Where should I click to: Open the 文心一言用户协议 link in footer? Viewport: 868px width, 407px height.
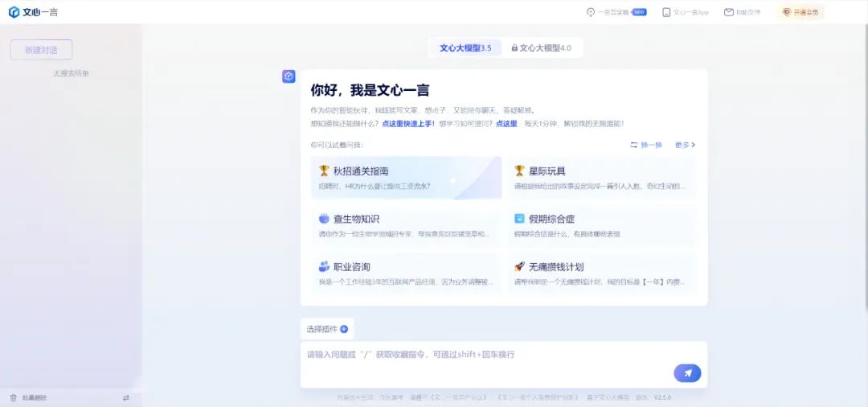tap(457, 397)
